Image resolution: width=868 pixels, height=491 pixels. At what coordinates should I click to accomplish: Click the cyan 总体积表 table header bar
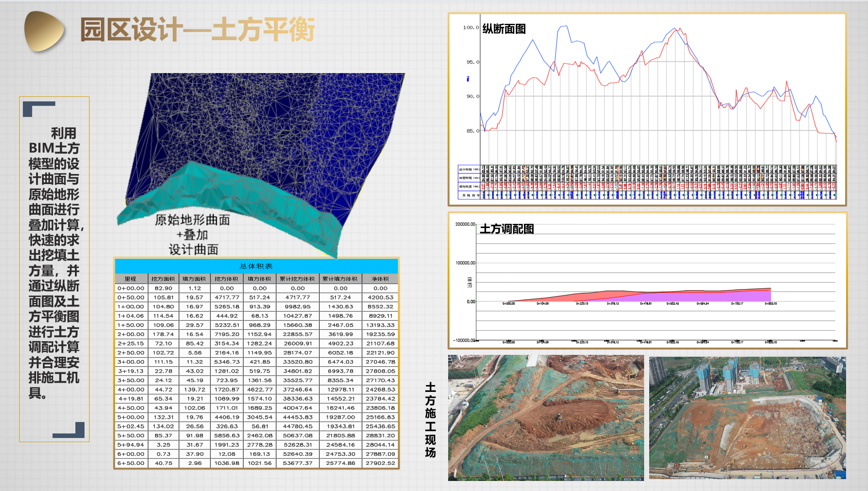(256, 266)
